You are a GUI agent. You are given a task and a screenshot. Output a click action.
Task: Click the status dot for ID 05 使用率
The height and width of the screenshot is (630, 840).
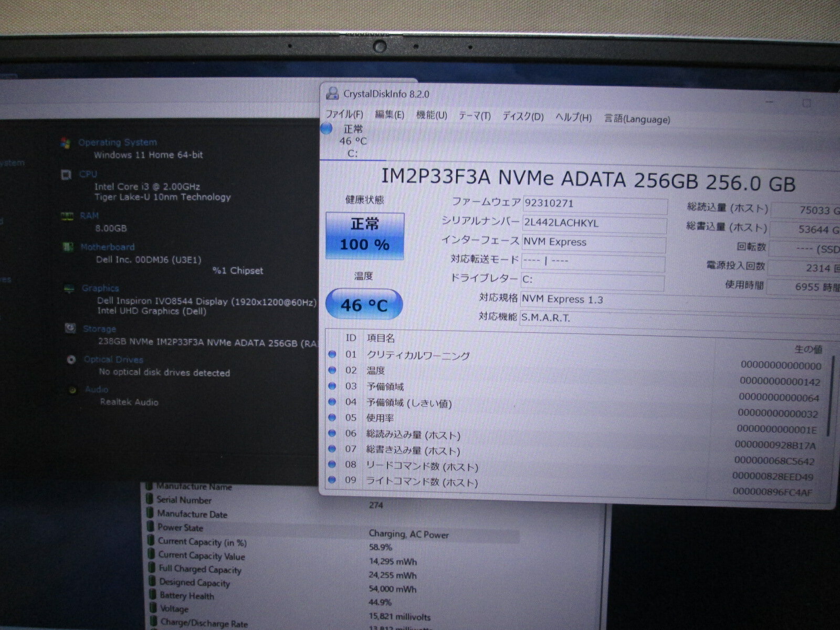[332, 417]
